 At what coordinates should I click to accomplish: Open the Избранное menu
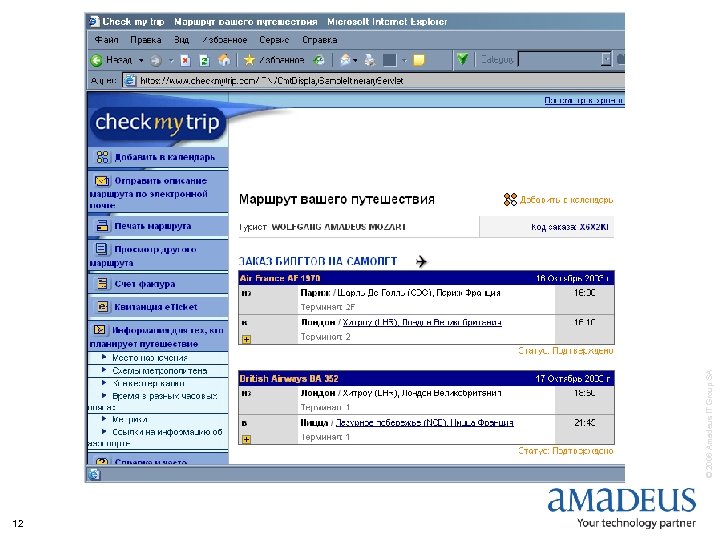click(x=225, y=40)
